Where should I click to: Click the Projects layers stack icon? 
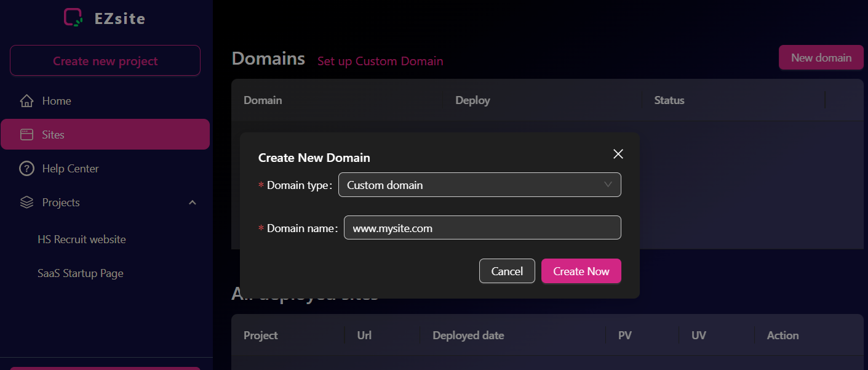pyautogui.click(x=26, y=203)
